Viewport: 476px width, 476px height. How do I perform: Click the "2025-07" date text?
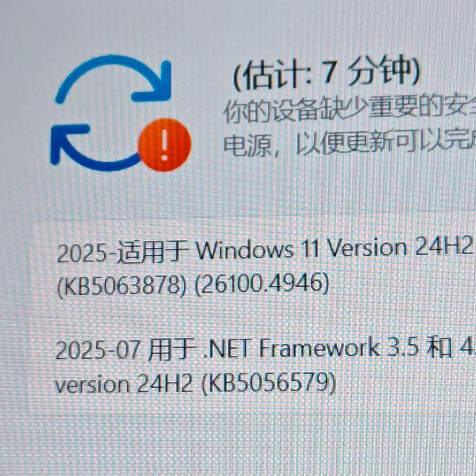tap(98, 350)
